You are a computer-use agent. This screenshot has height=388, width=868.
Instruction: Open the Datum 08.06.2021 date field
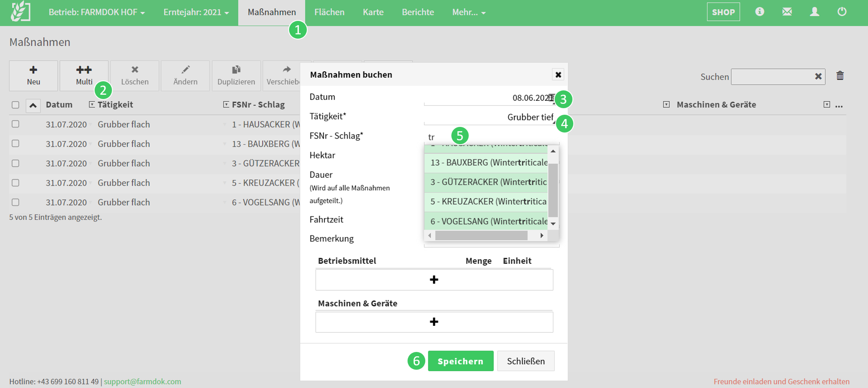[490, 97]
